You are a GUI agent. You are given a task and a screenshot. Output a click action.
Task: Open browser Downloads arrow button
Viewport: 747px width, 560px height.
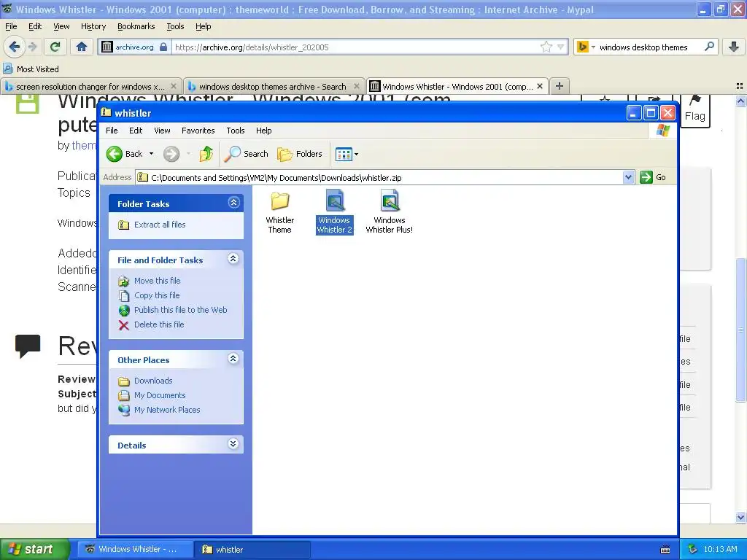734,47
